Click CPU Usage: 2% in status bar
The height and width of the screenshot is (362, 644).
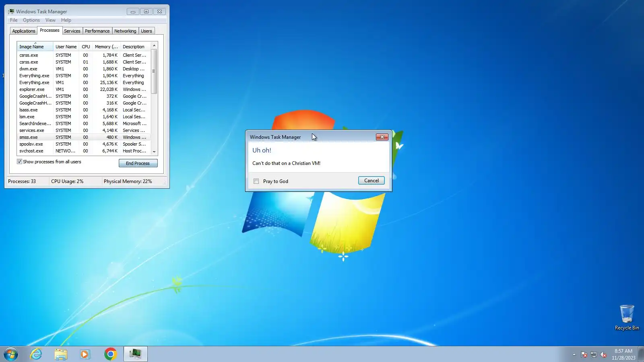coord(67,181)
